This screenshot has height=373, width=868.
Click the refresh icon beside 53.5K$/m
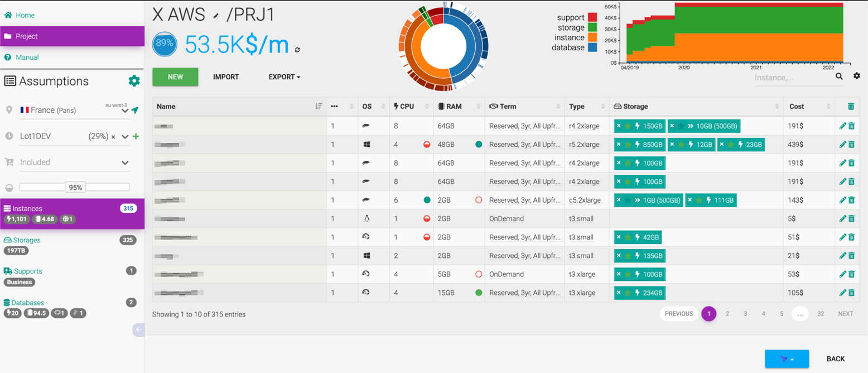[x=297, y=49]
